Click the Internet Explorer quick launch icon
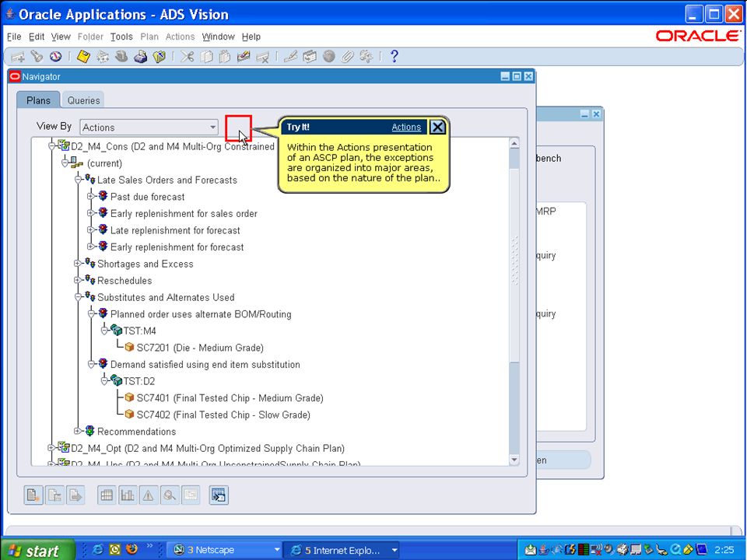The width and height of the screenshot is (747, 560). coord(98,550)
